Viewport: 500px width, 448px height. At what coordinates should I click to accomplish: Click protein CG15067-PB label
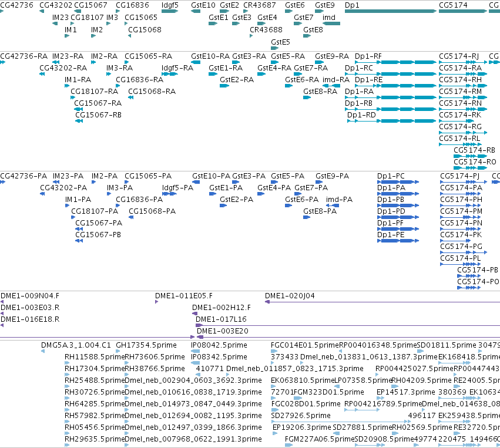98,235
